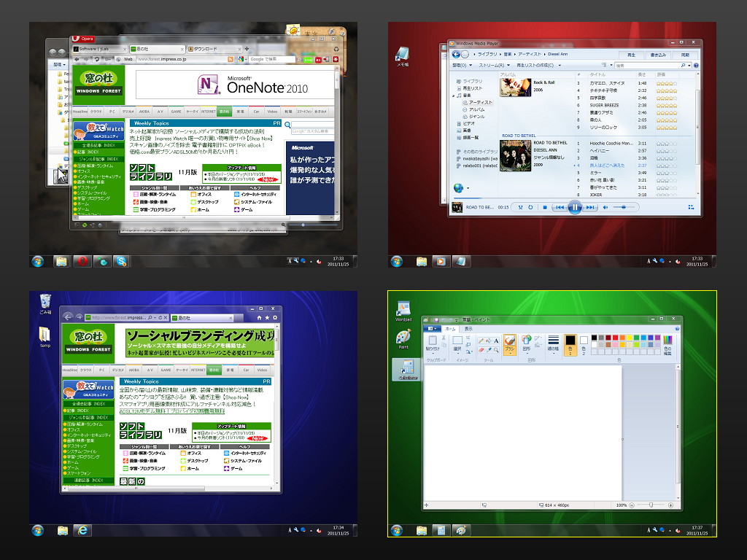
Task: Click the Media Player back arrow button
Action: pyautogui.click(x=456, y=54)
